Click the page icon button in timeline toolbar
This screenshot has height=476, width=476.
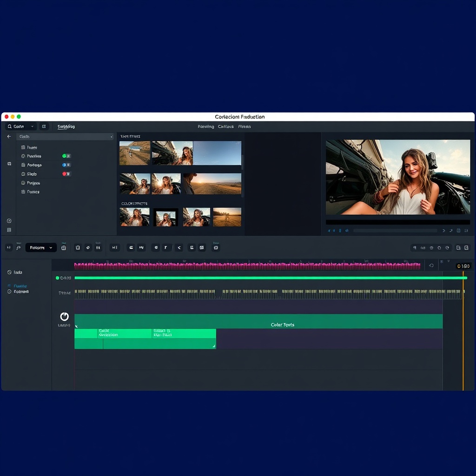[x=78, y=248]
